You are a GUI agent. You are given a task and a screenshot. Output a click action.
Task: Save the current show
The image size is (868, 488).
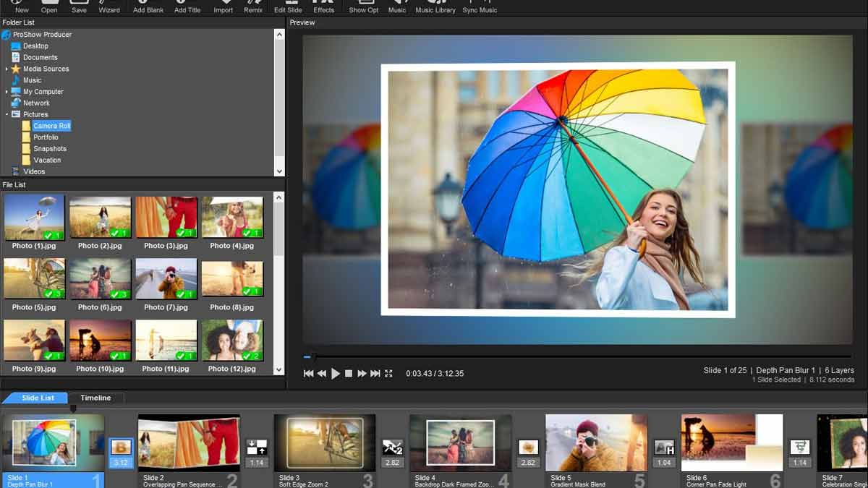pos(79,7)
